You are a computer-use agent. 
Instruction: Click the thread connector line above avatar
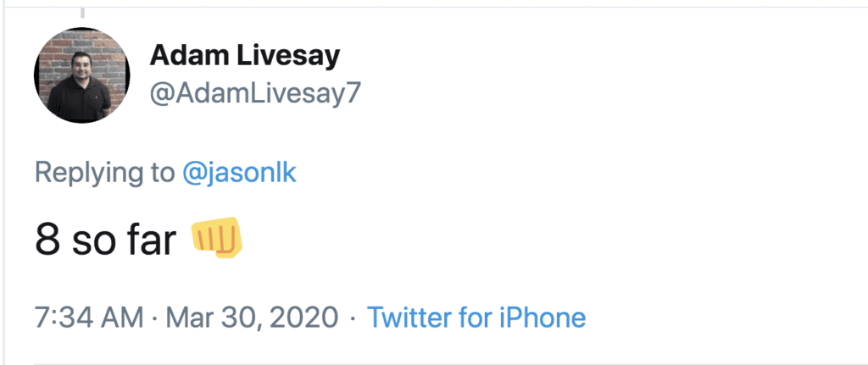82,12
